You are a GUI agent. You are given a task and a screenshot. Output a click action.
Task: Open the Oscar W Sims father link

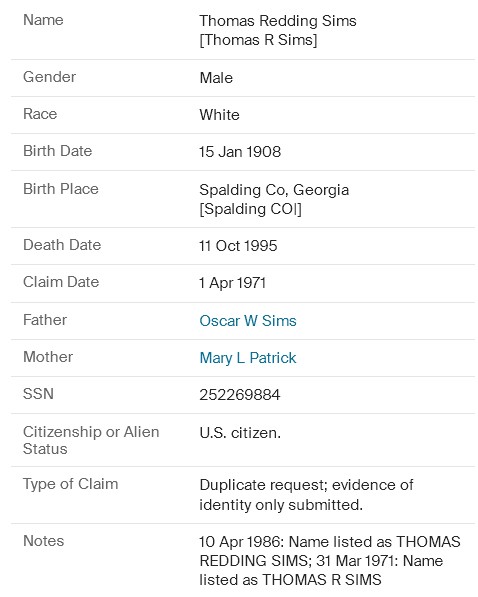[248, 321]
